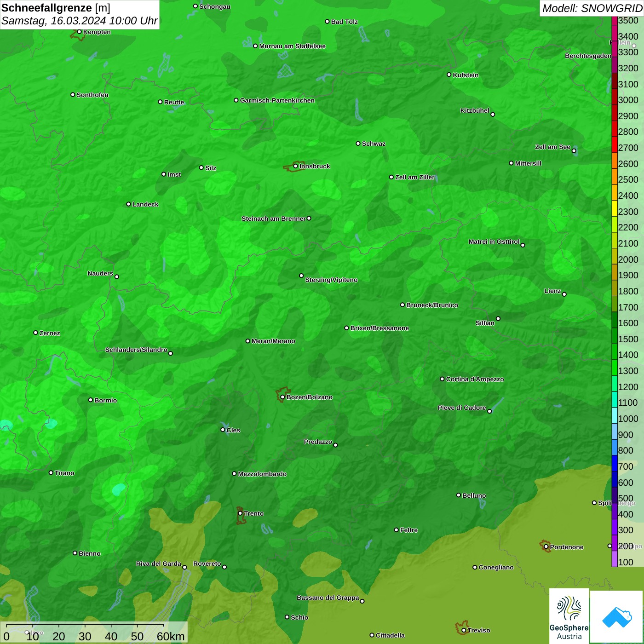Screen dimensions: 644x644
Task: Click the Schneefallgrenze [m] title
Action: click(x=56, y=8)
